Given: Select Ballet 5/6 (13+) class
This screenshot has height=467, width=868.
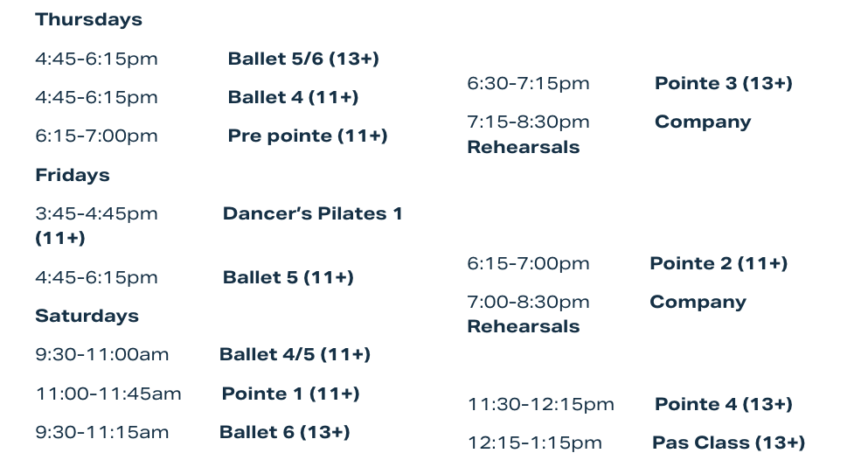Looking at the screenshot, I should pos(303,59).
